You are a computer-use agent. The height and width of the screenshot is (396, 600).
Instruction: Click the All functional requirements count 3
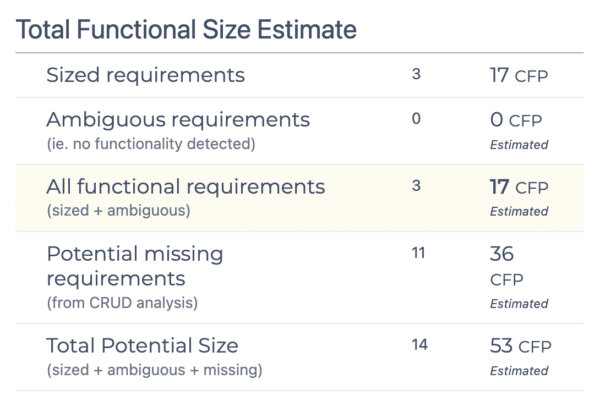[416, 186]
